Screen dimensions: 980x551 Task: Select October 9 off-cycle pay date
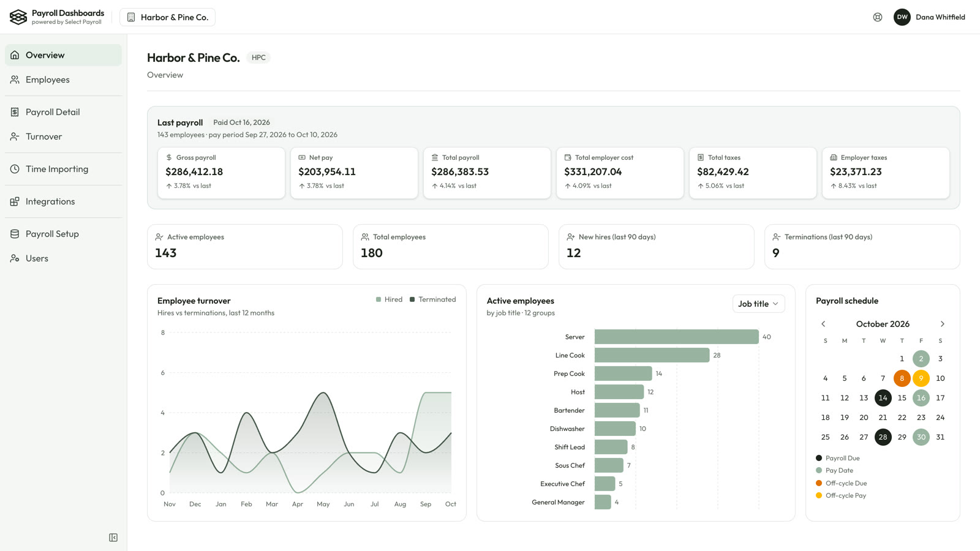tap(921, 378)
